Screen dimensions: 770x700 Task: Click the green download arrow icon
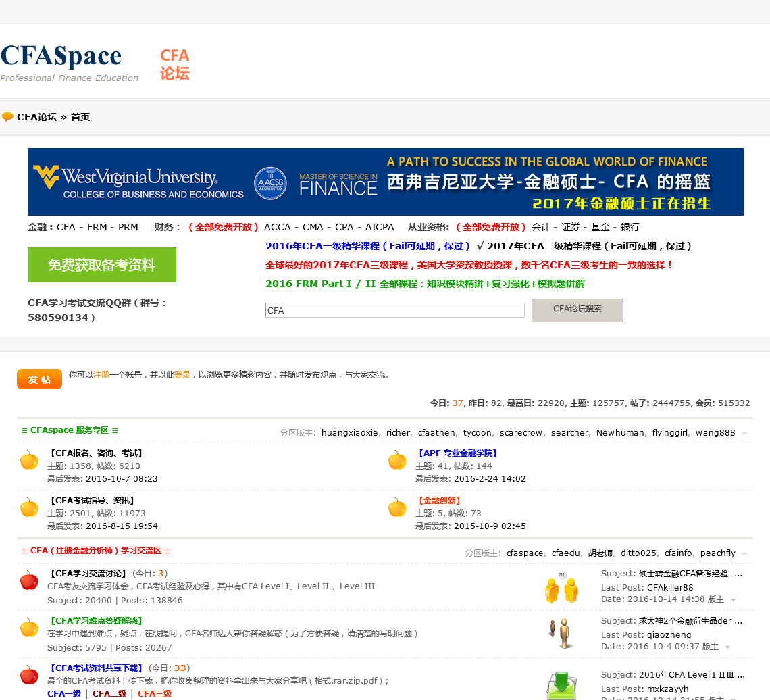pos(562,685)
